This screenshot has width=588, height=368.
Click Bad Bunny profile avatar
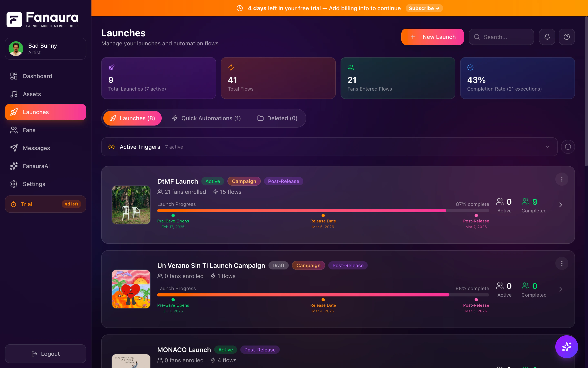16,49
